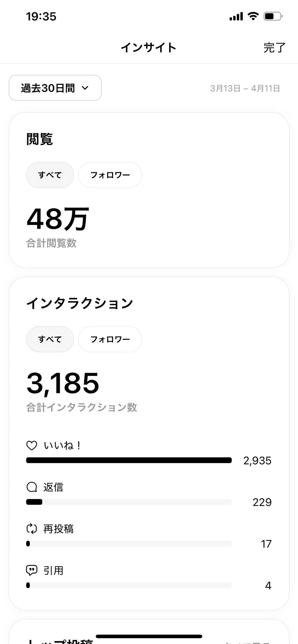Screen dimensions: 298x644
Task: Tap the 返信 progress bar
Action: (129, 502)
